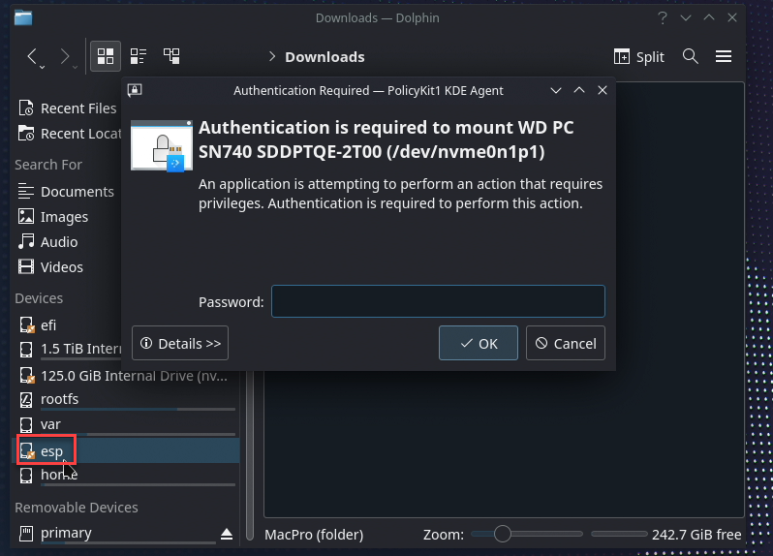Click the PolicyKit dialog title icon
The image size is (773, 556).
(x=135, y=90)
